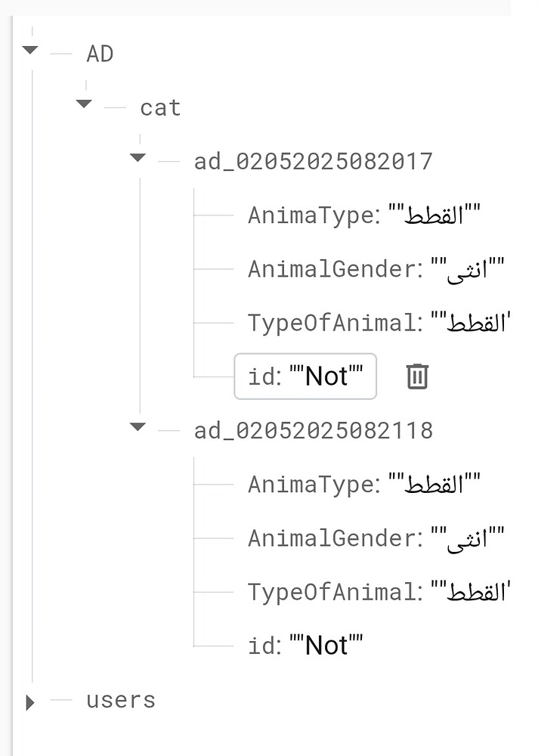The image size is (538, 756).
Task: Edit TypeOfAnimal value in first ad
Action: [x=471, y=323]
